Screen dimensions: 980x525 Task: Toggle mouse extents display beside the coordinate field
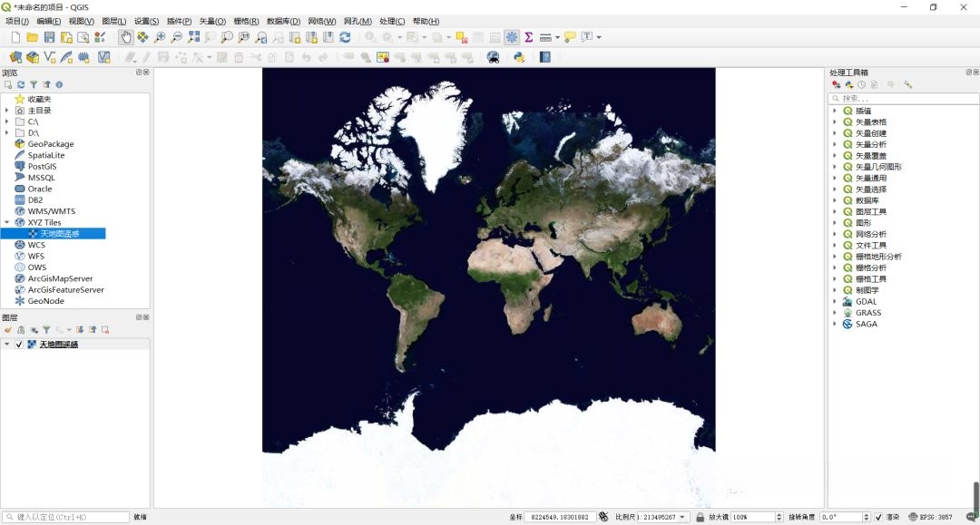coord(603,517)
